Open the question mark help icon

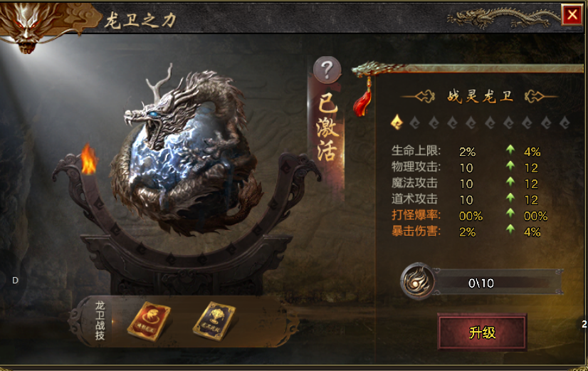pyautogui.click(x=327, y=70)
